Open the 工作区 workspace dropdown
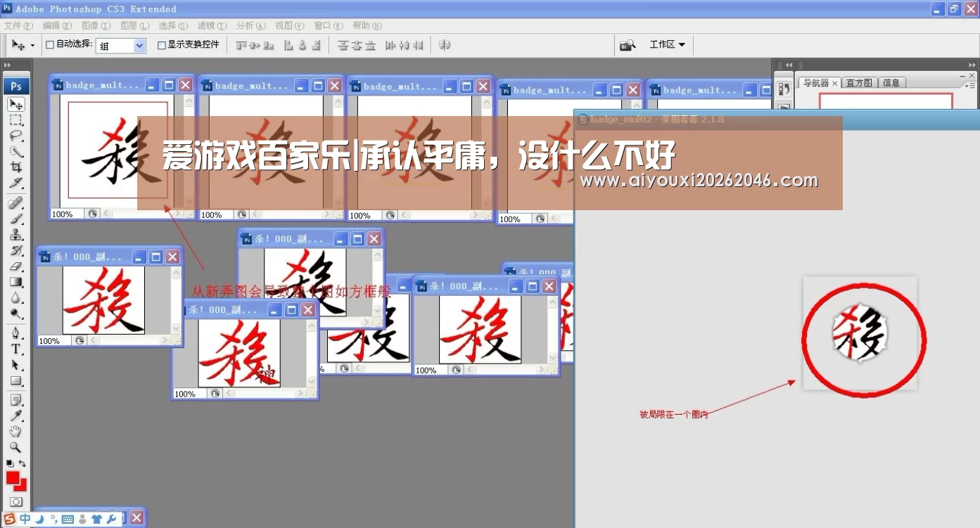 [667, 44]
